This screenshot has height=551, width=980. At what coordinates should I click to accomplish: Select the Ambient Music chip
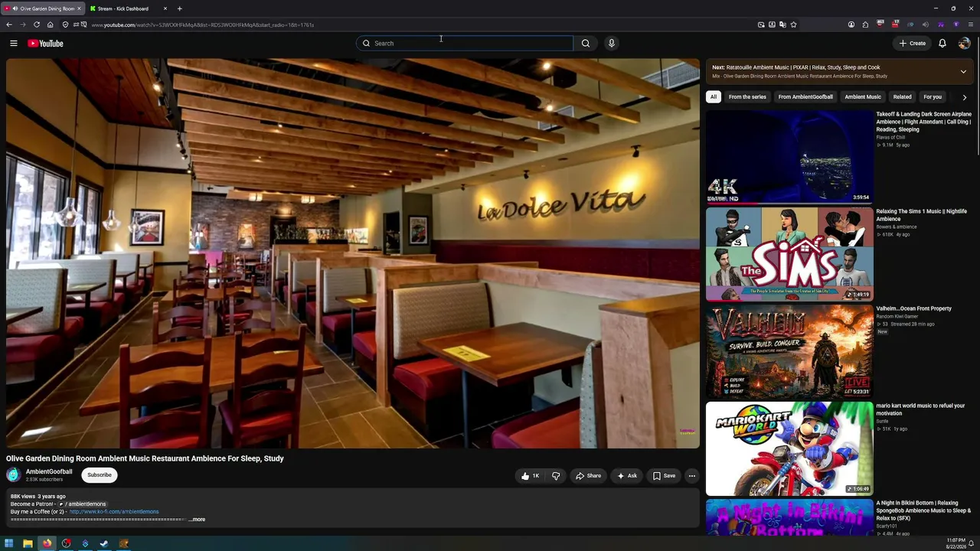click(863, 97)
